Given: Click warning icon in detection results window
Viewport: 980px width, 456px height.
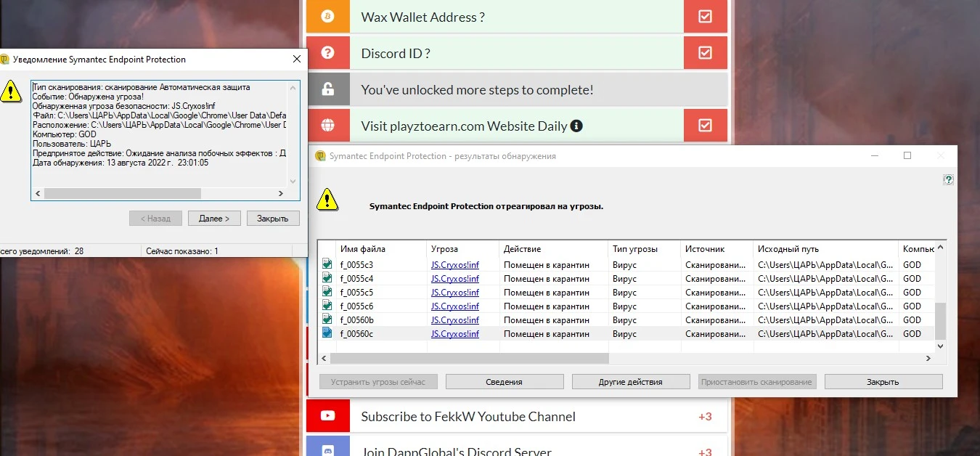Looking at the screenshot, I should tap(328, 199).
